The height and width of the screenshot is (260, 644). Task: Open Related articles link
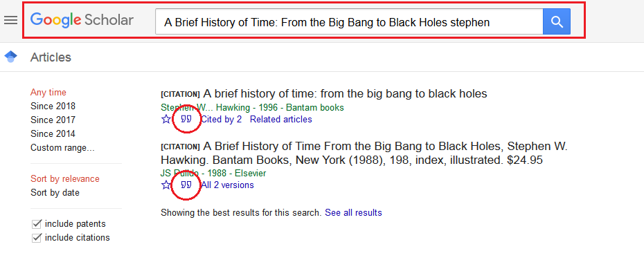[281, 120]
